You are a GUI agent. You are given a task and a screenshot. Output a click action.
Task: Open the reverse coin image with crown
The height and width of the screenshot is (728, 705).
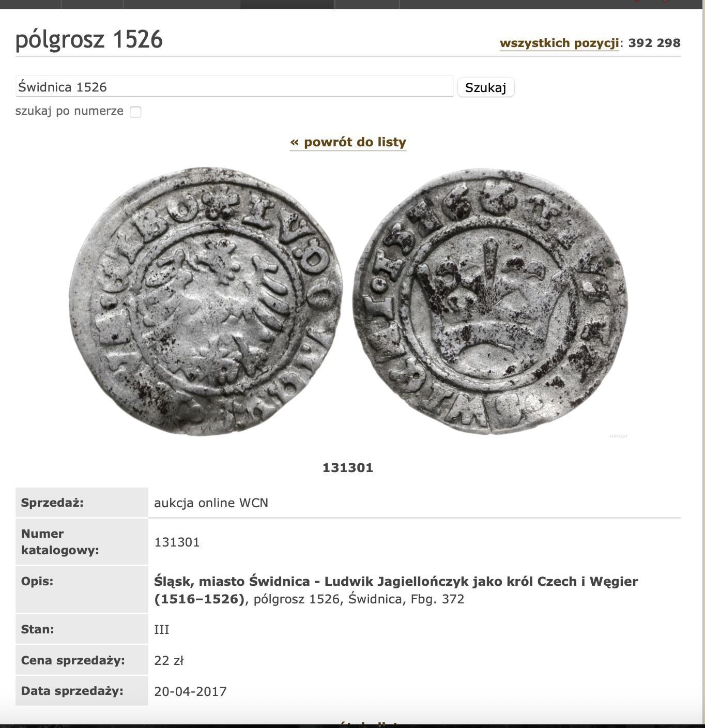[491, 301]
